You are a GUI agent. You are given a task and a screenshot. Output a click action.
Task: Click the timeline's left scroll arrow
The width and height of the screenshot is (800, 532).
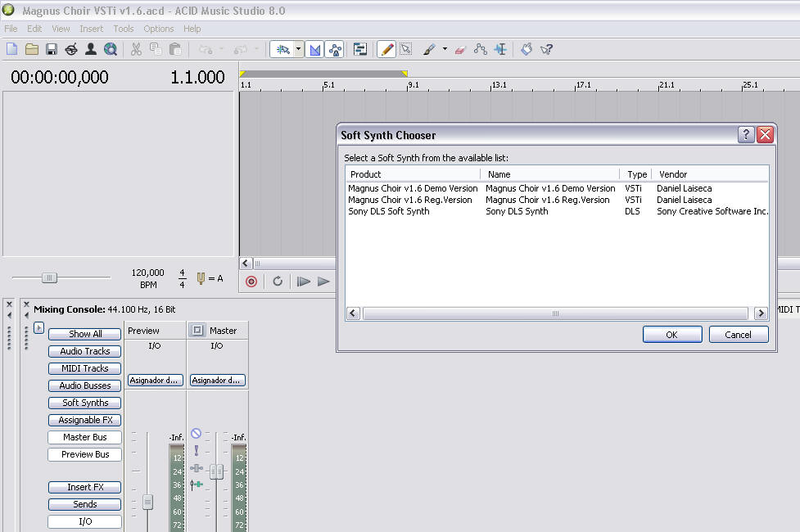coord(246,264)
